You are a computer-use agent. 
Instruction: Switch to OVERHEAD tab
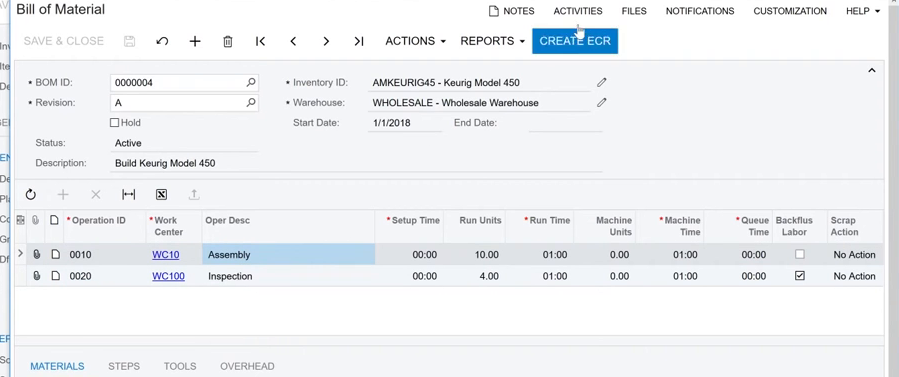click(247, 366)
